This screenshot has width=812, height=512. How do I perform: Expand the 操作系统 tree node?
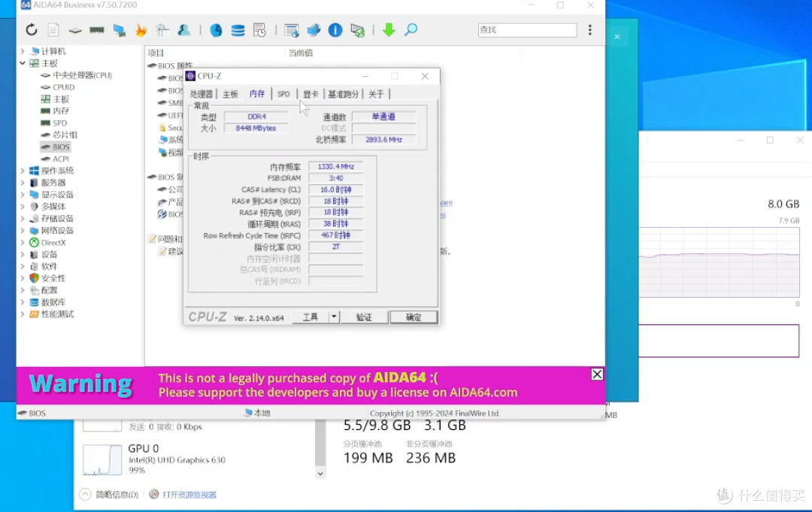[x=23, y=171]
